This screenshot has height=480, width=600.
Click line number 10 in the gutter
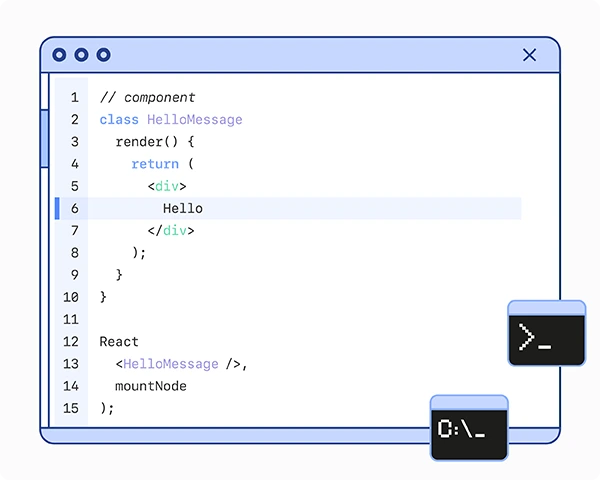(x=71, y=297)
